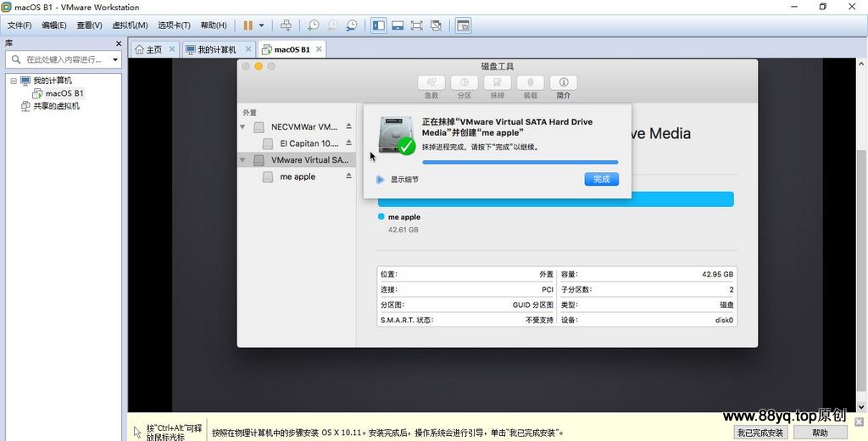Click the 帮助 button in hint bar

coord(821,433)
